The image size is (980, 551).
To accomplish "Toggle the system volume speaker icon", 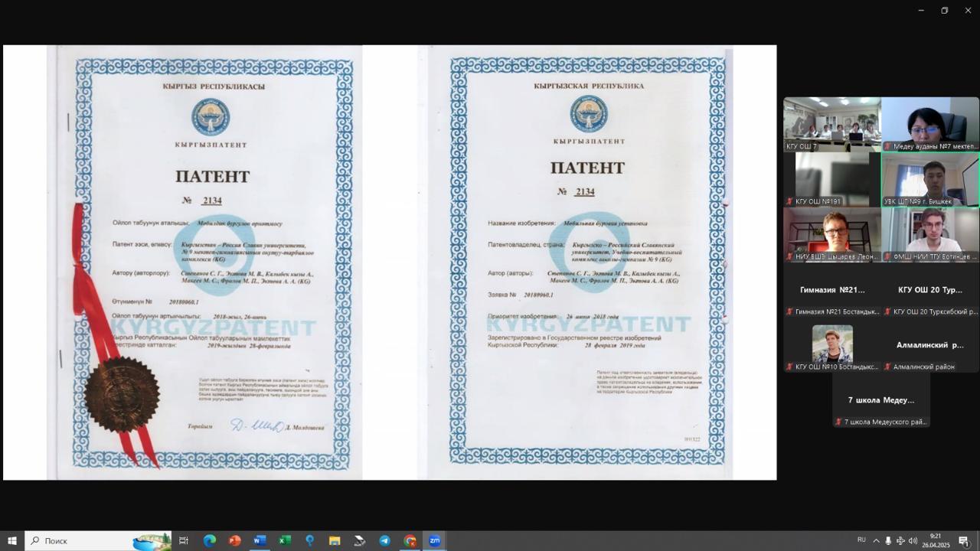I will (913, 540).
